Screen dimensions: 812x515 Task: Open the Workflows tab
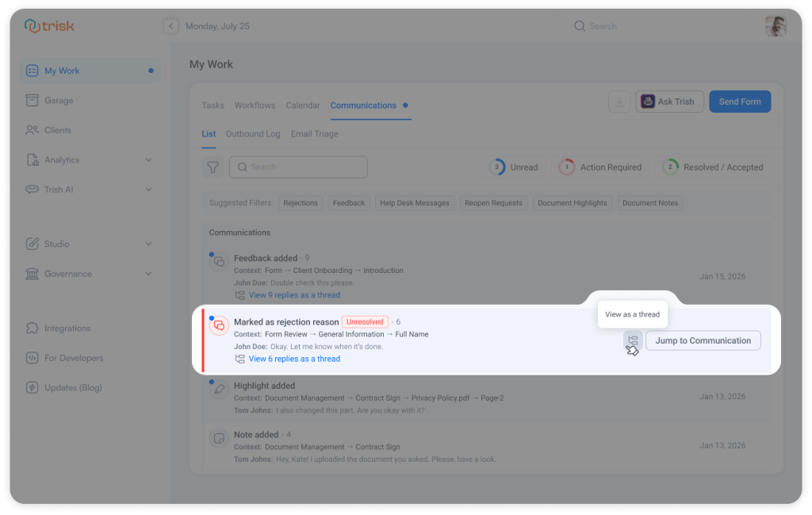(x=254, y=105)
